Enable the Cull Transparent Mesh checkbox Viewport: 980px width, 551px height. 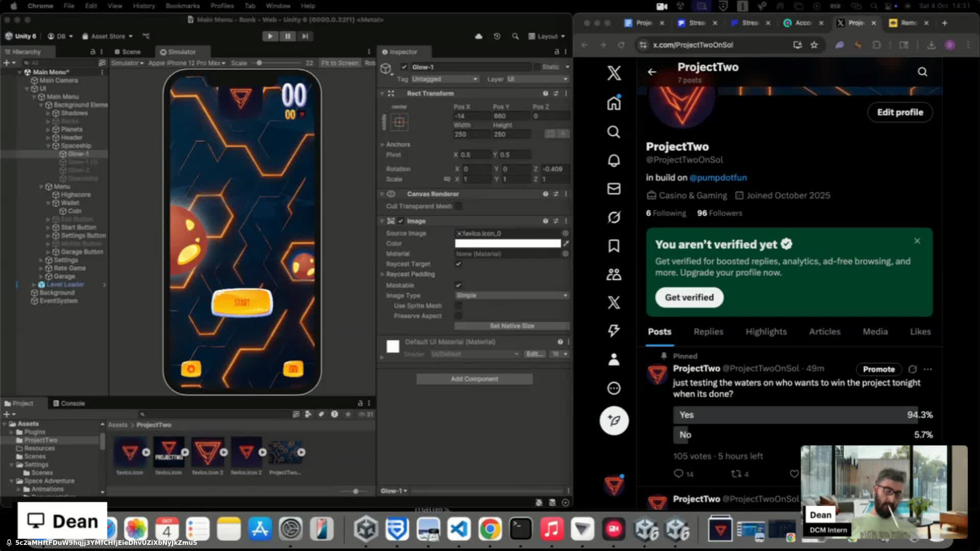[458, 206]
